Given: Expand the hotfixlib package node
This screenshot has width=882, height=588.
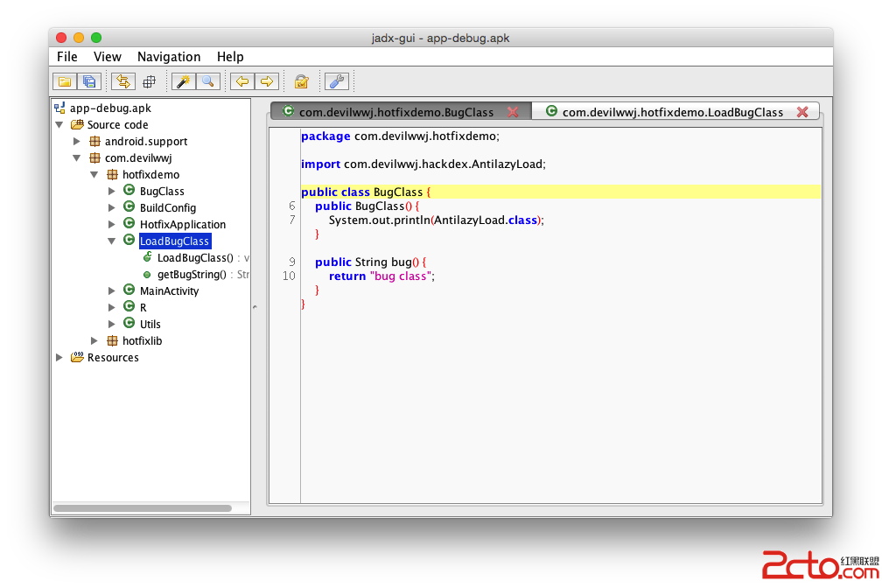Looking at the screenshot, I should click(x=94, y=341).
